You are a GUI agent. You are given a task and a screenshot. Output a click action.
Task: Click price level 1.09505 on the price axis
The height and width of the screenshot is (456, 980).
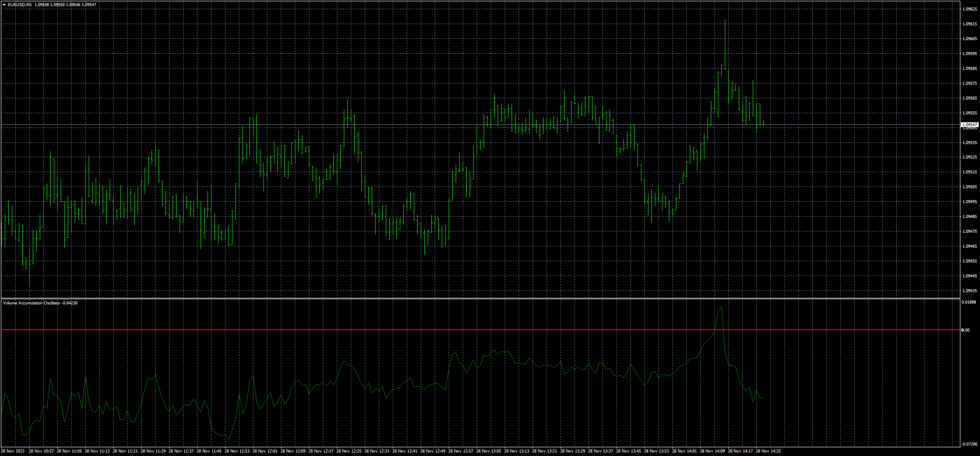(970, 187)
